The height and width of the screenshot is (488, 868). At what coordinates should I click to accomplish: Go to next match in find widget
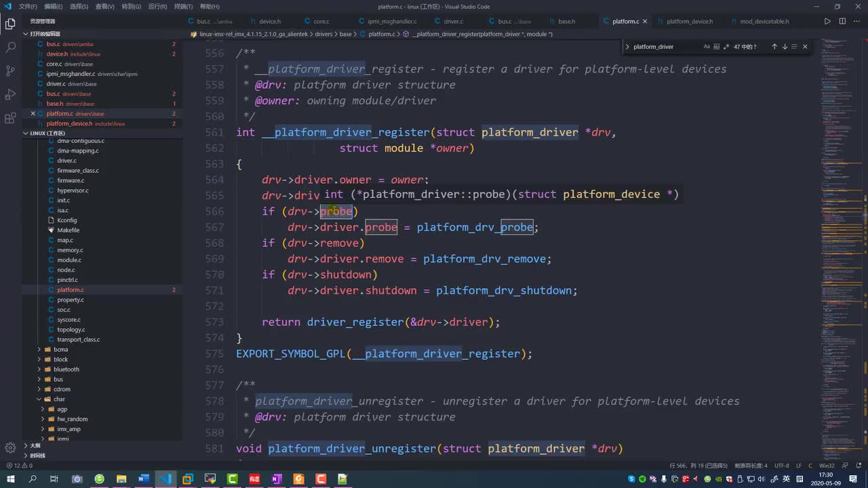click(x=785, y=47)
